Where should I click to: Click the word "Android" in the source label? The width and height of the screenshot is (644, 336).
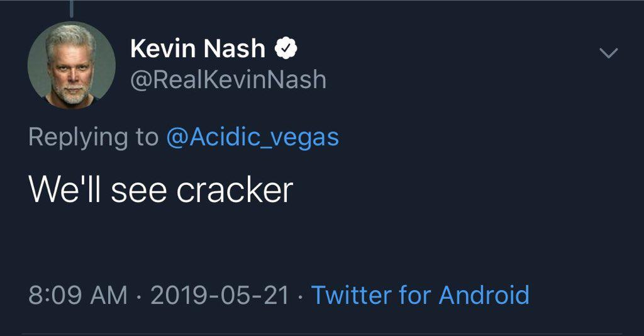[484, 294]
